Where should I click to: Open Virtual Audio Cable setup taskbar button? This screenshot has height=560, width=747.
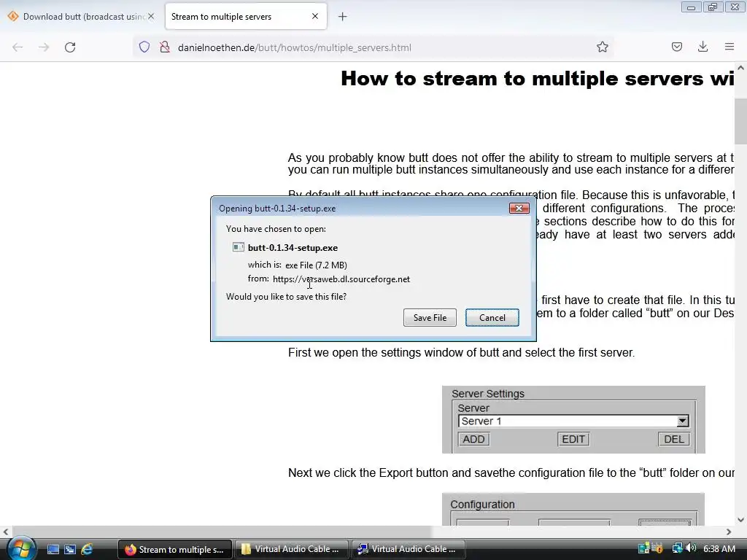(409, 549)
